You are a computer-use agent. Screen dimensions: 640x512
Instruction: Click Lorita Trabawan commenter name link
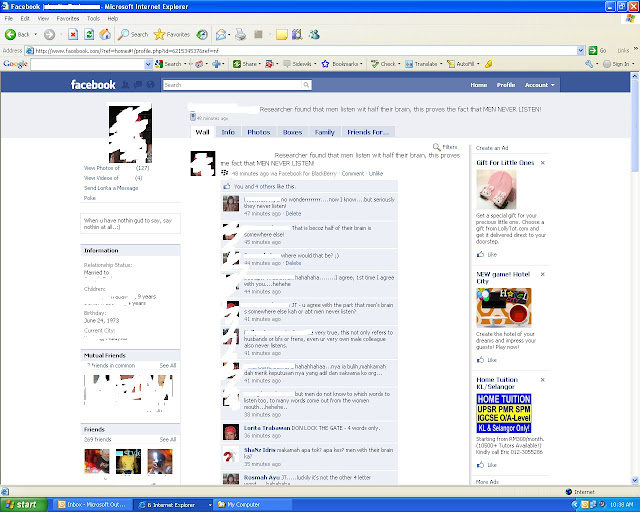pyautogui.click(x=267, y=428)
